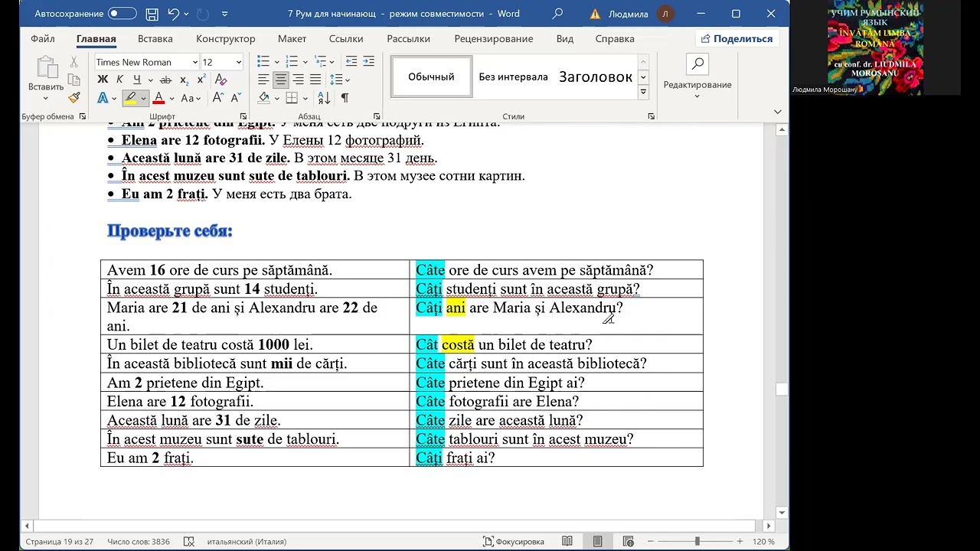The width and height of the screenshot is (980, 551).
Task: Switch to Web Layout view icon
Action: 627,541
